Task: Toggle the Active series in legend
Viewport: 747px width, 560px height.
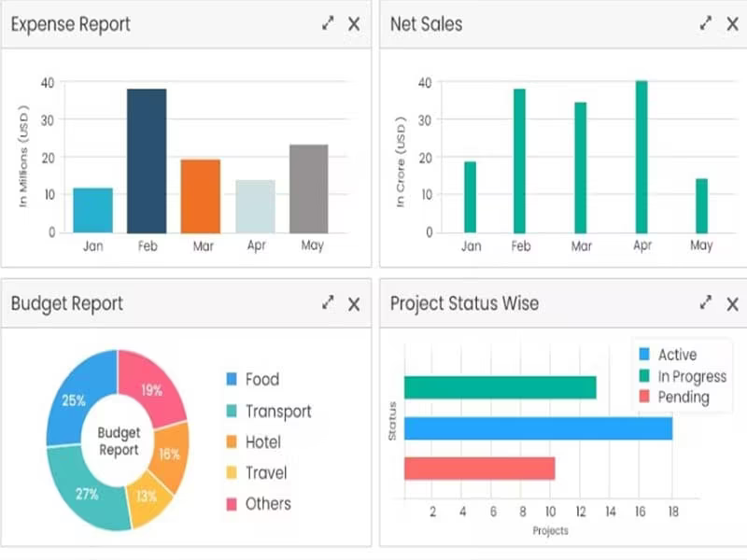Action: pyautogui.click(x=668, y=355)
